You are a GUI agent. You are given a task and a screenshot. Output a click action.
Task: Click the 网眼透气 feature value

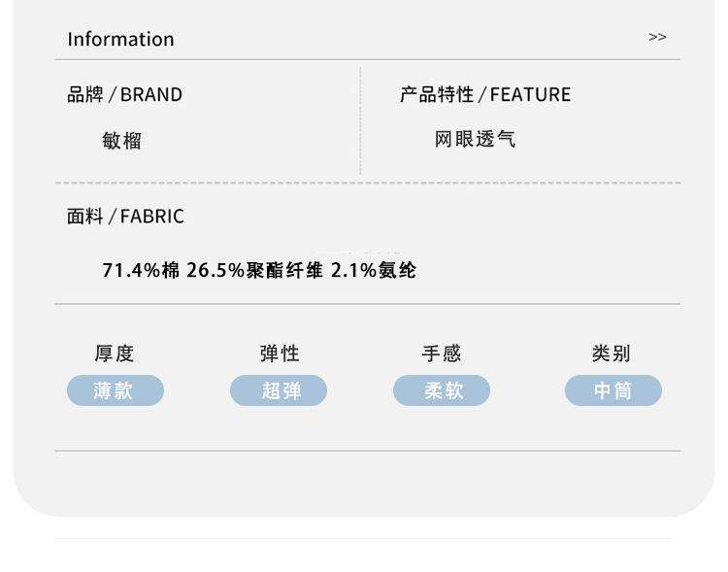point(475,140)
